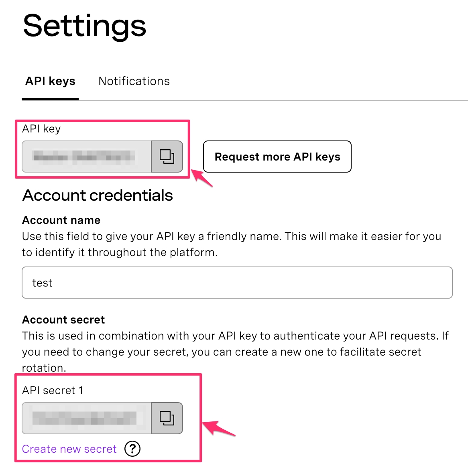Click the read-only API key display box
This screenshot has height=476, width=468.
tap(86, 157)
